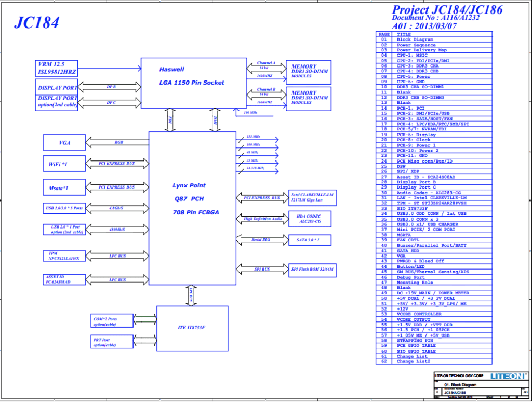Select the PCH GPIO TABLE row
Screen dimensions: 532x403
point(434,346)
